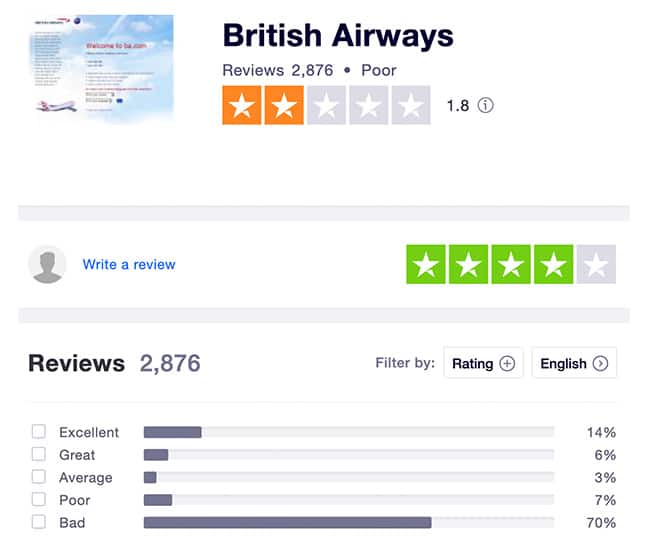Select the third green review star
The image size is (650, 558).
[511, 264]
